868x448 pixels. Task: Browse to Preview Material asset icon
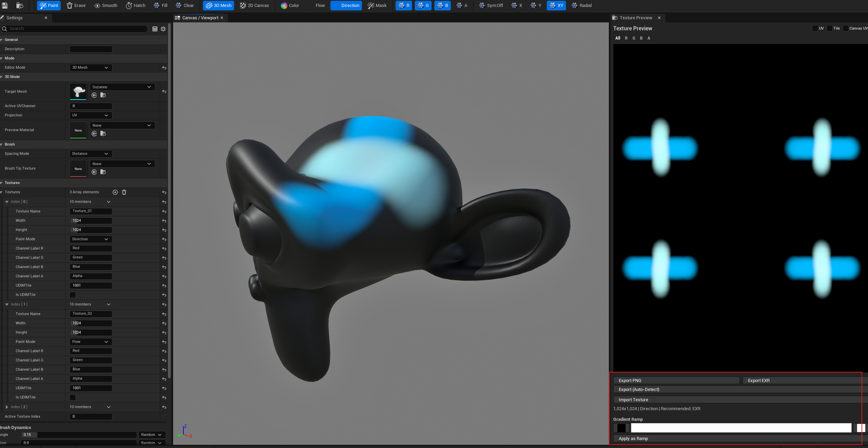[103, 134]
